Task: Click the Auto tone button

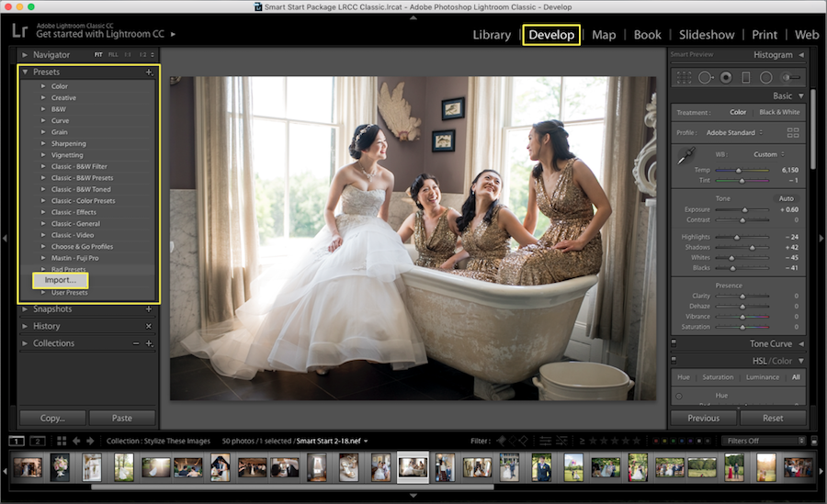Action: (786, 198)
